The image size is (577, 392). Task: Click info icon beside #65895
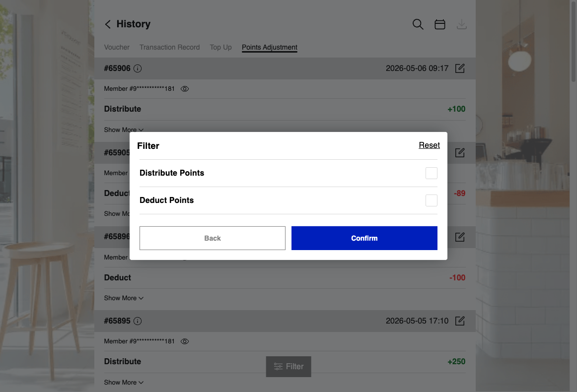point(138,321)
